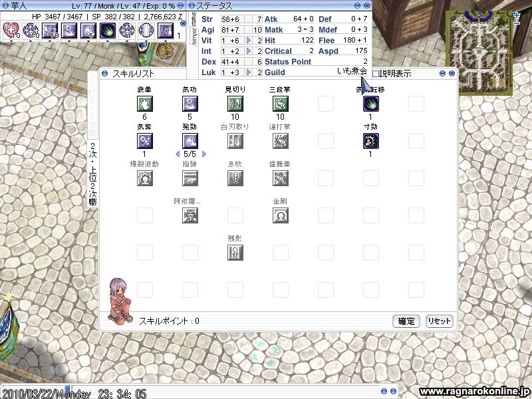Select the 発勁 icon in skill list
The image size is (532, 399).
click(x=190, y=141)
